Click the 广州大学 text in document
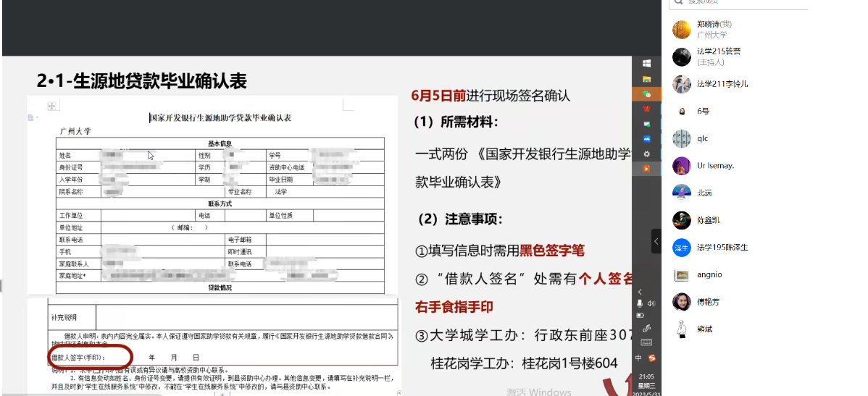The image size is (868, 396). (x=75, y=132)
